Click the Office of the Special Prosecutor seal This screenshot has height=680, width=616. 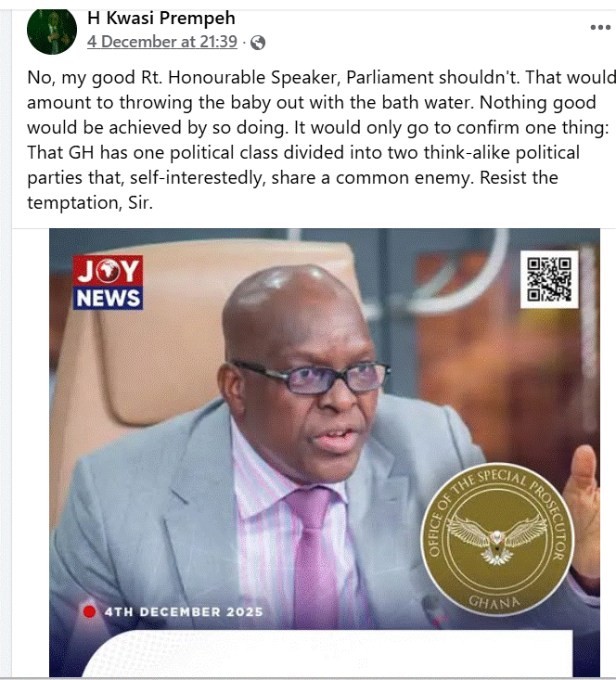click(497, 539)
